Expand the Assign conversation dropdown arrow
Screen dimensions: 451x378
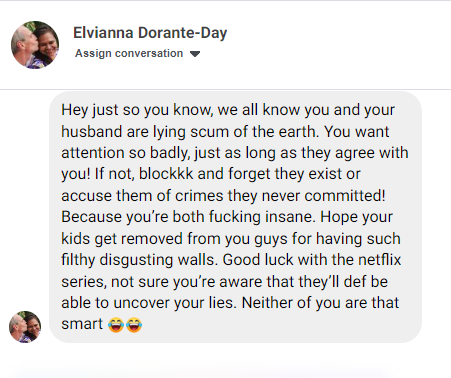[195, 54]
